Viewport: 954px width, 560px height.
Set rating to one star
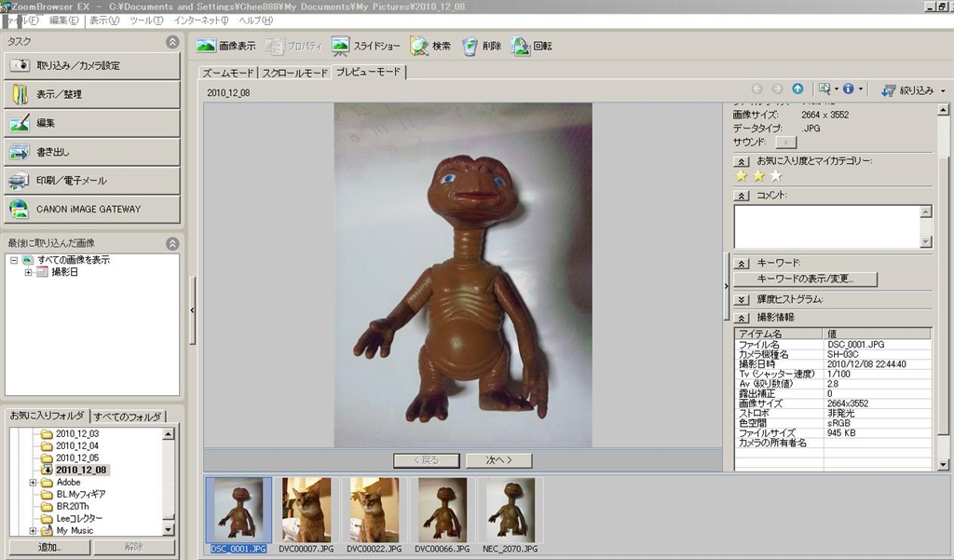click(x=742, y=175)
